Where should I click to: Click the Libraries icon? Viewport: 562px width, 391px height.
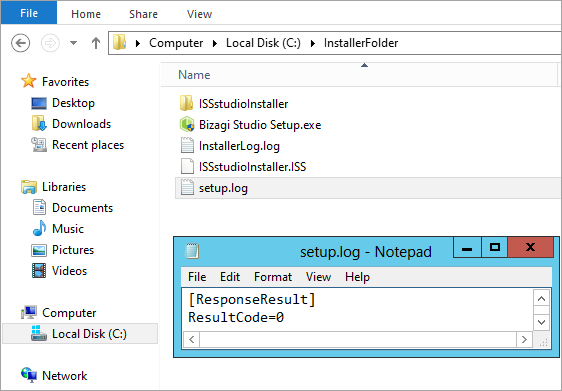29,187
